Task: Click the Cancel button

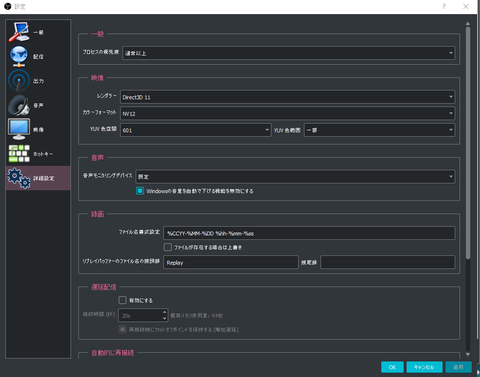Action: (424, 367)
